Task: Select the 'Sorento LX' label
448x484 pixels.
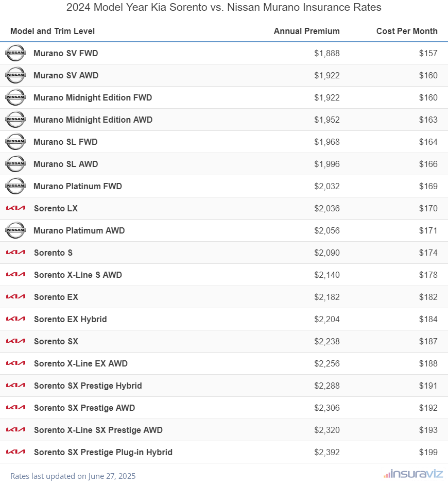Action: coord(56,209)
